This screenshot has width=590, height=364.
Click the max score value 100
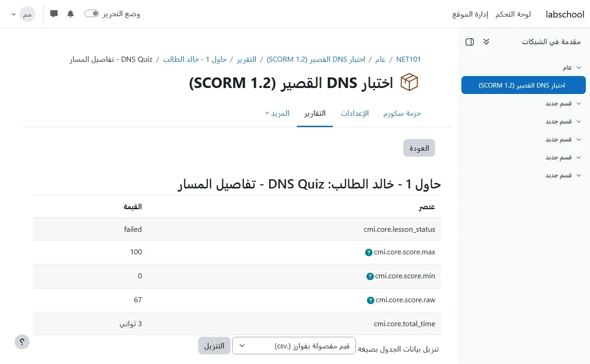[x=136, y=252]
